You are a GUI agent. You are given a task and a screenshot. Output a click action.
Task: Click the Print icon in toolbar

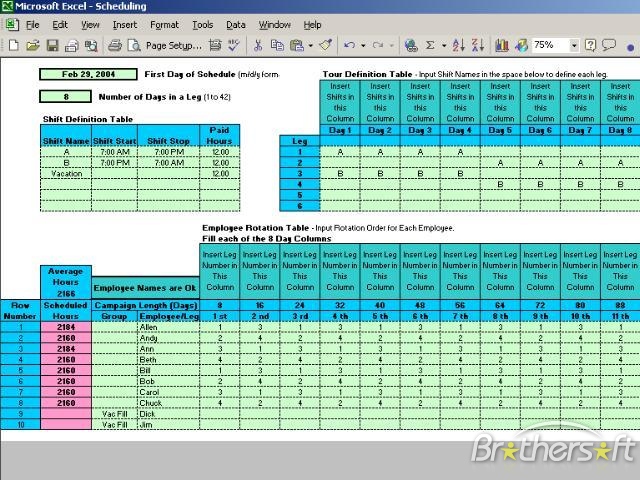tap(115, 45)
